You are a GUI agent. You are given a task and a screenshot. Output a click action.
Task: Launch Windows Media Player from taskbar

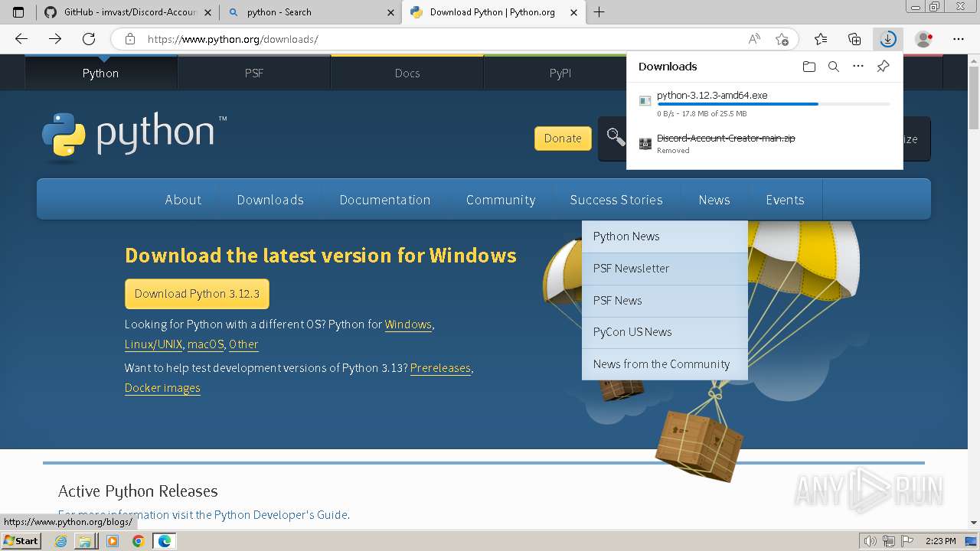pos(113,541)
